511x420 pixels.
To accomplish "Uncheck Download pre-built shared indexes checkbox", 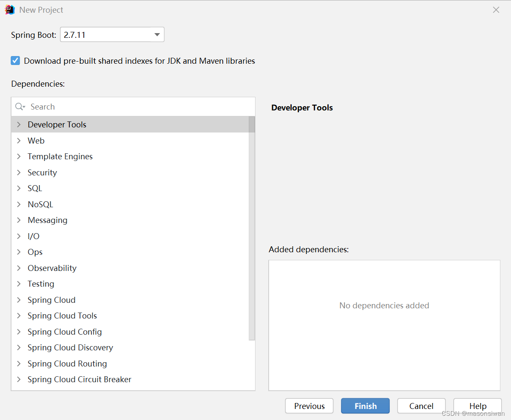I will [x=15, y=61].
